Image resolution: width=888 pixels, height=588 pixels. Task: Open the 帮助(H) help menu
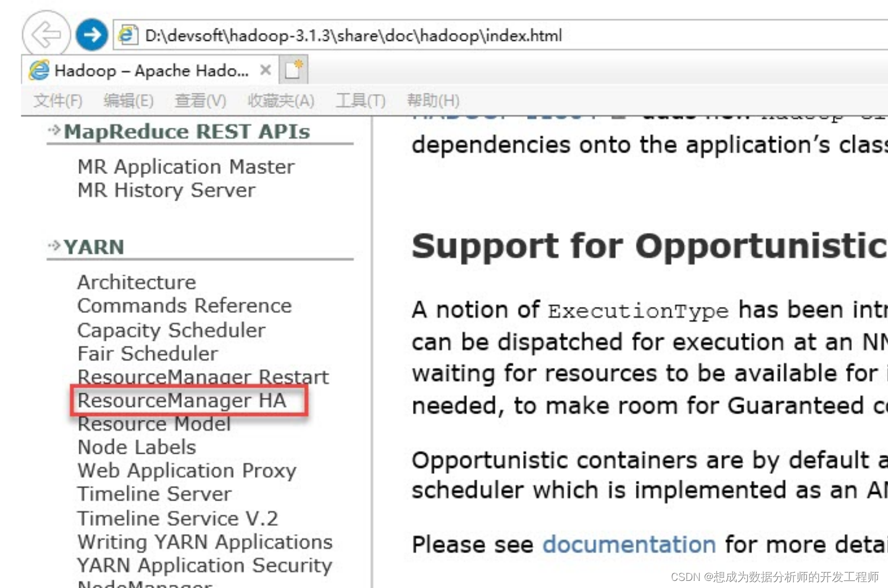pos(432,101)
